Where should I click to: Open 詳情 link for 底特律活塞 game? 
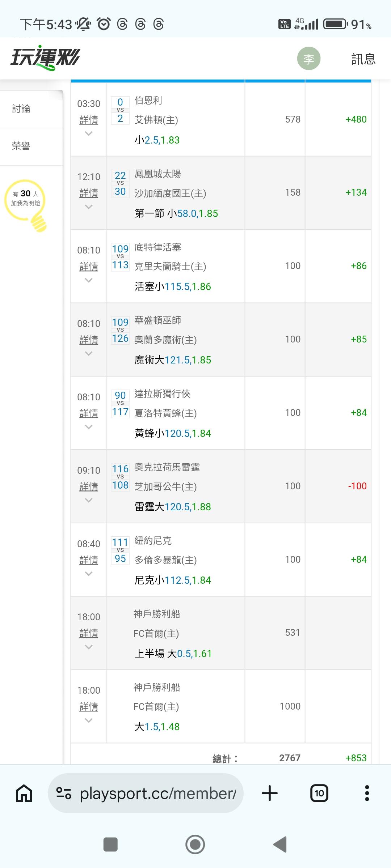(x=89, y=267)
